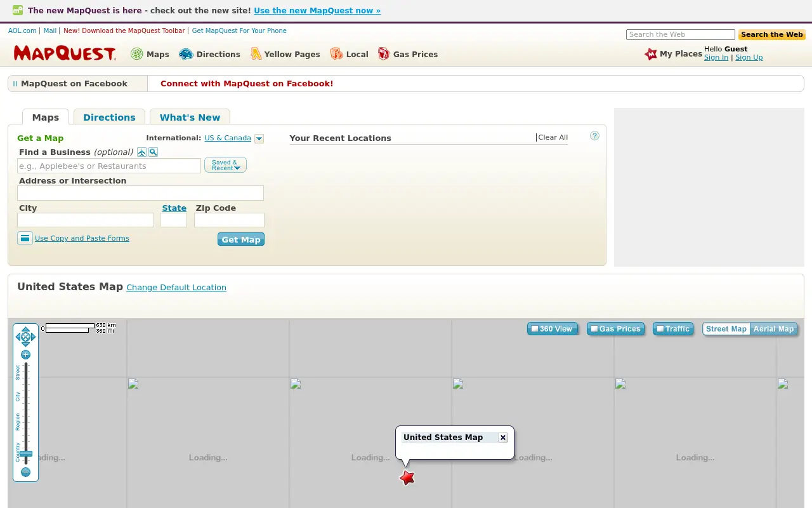Viewport: 812px width, 508px height.
Task: Click the Search the Web button
Action: (771, 35)
